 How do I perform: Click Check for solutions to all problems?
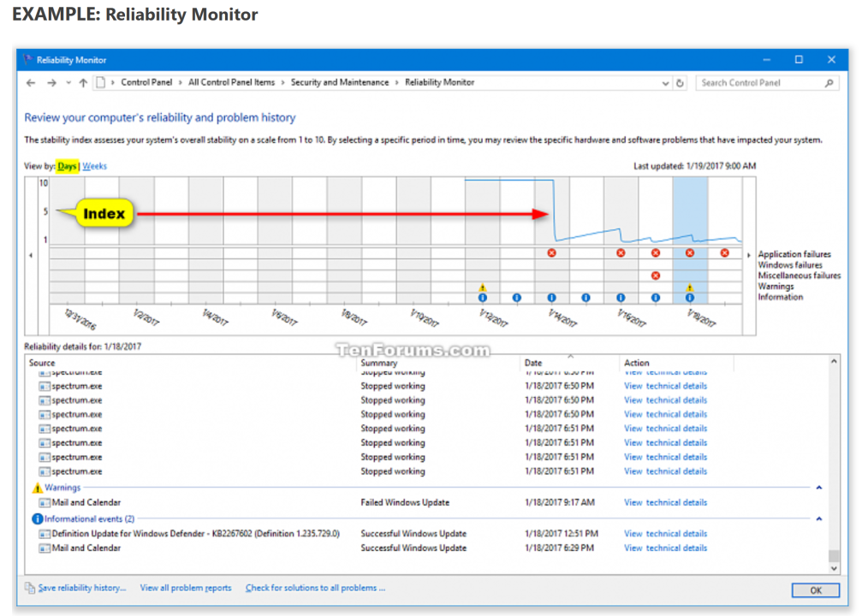315,588
